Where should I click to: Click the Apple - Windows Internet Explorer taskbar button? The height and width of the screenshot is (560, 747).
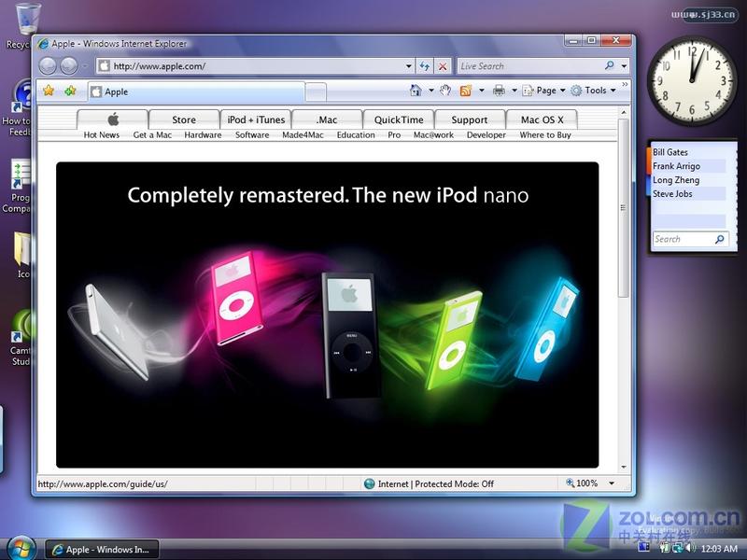pyautogui.click(x=102, y=550)
